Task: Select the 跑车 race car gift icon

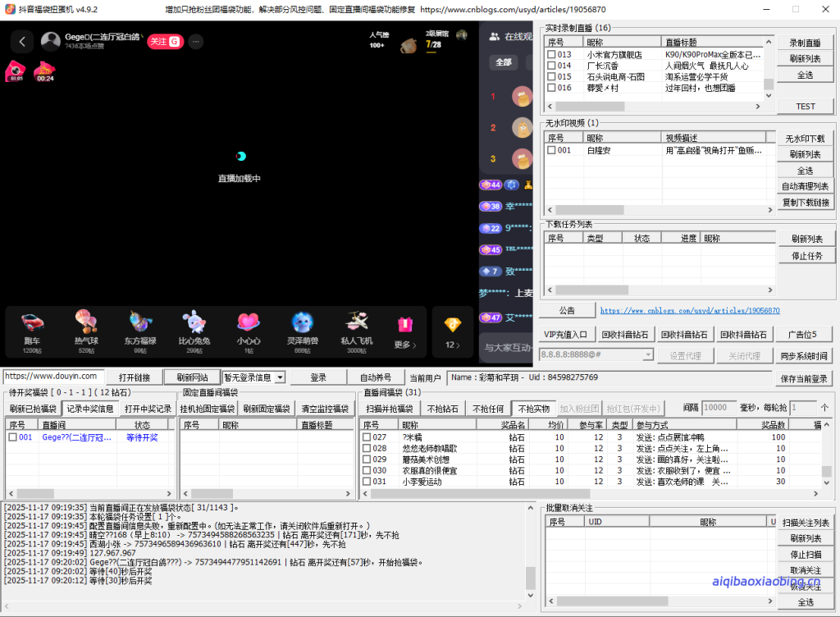Action: (x=33, y=326)
